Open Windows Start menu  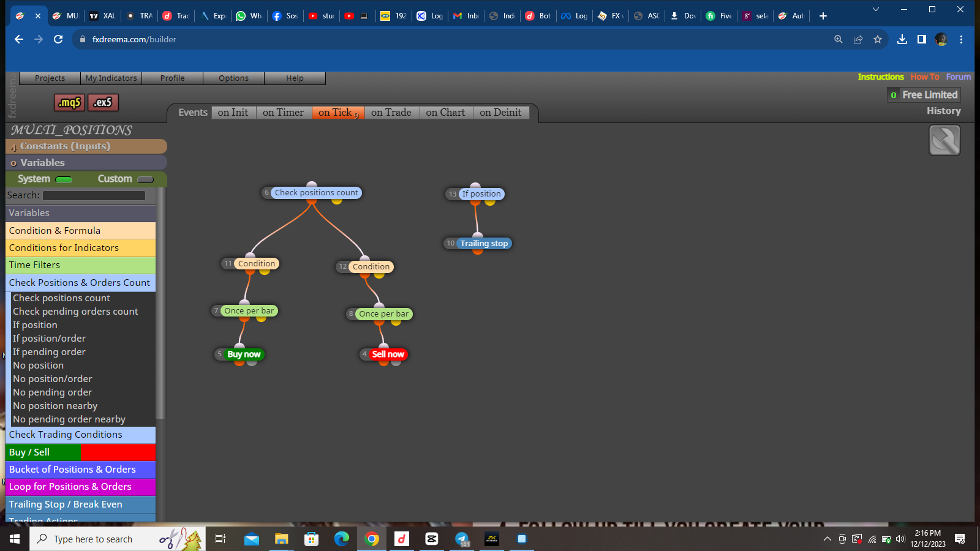click(15, 539)
